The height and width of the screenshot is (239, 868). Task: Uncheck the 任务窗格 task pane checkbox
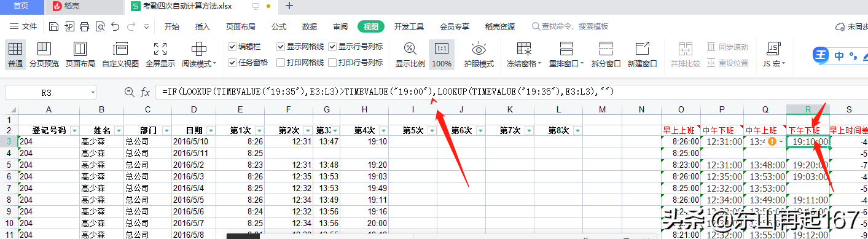[x=232, y=62]
